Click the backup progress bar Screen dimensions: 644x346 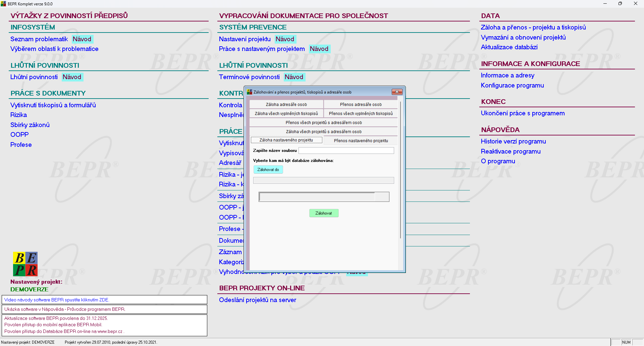pyautogui.click(x=324, y=197)
